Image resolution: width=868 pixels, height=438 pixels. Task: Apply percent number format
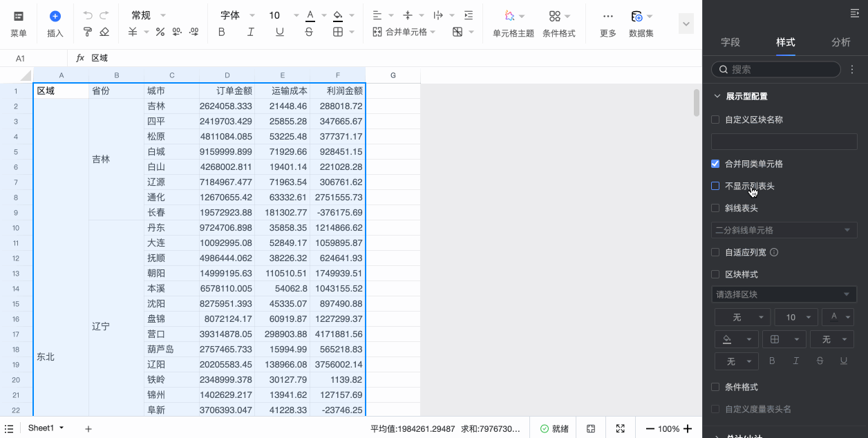coord(160,32)
